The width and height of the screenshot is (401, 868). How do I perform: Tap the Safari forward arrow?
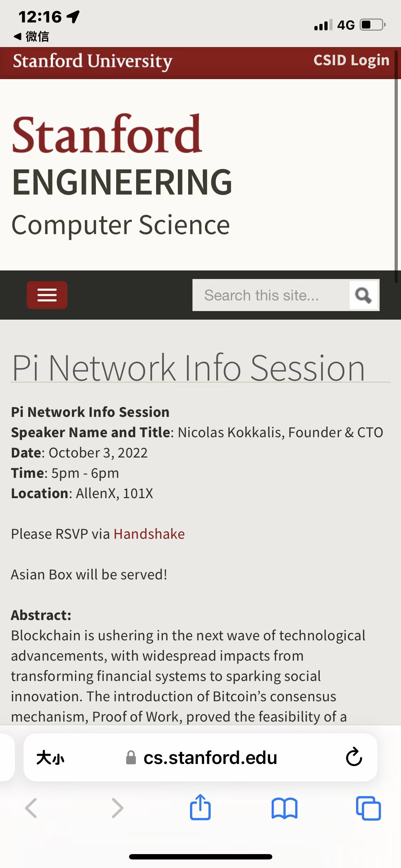coord(117,808)
